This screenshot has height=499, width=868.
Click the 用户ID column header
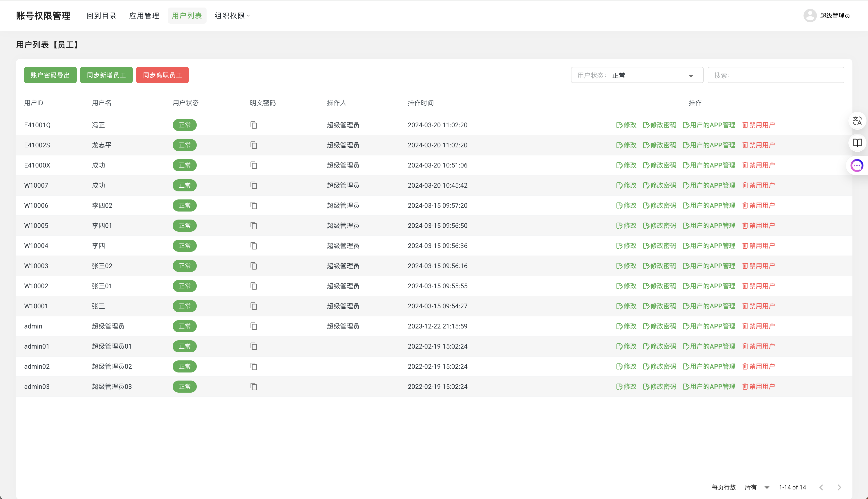click(34, 103)
